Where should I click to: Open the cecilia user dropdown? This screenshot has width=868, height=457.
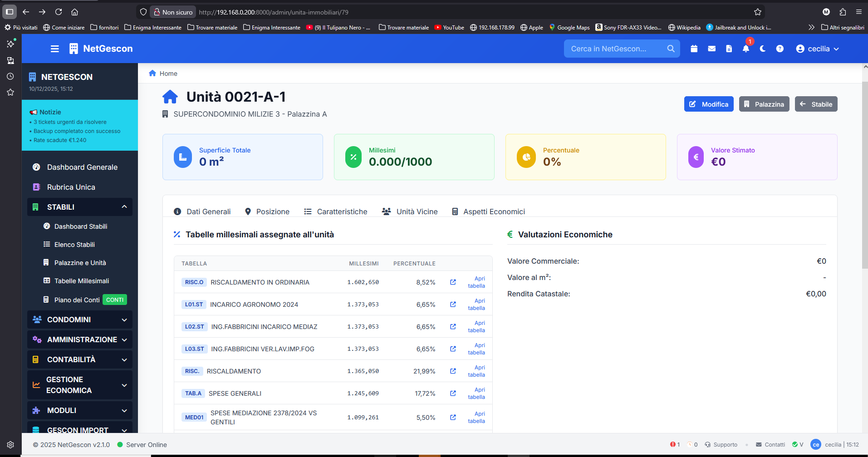pos(818,49)
